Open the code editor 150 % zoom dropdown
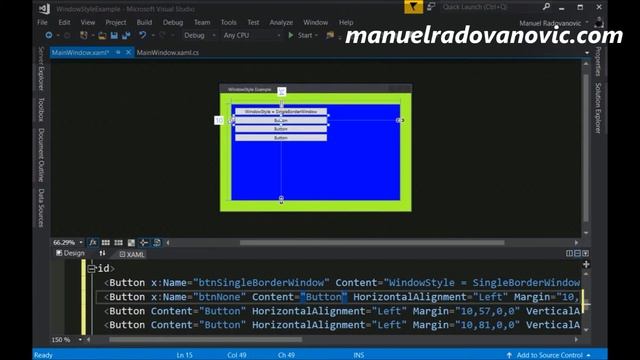Viewport: 640px width, 360px height. [80, 340]
